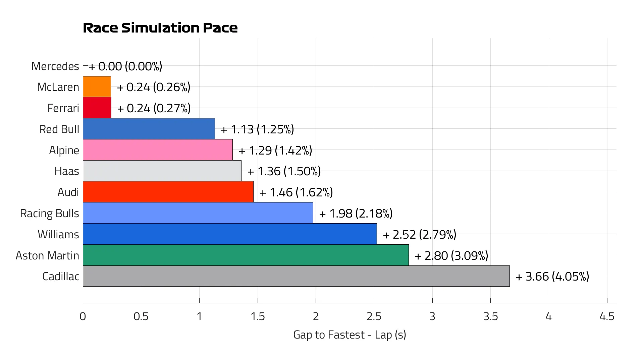Click the bright red Audi bar
Viewport: 644px width, 362px height.
[x=168, y=192]
